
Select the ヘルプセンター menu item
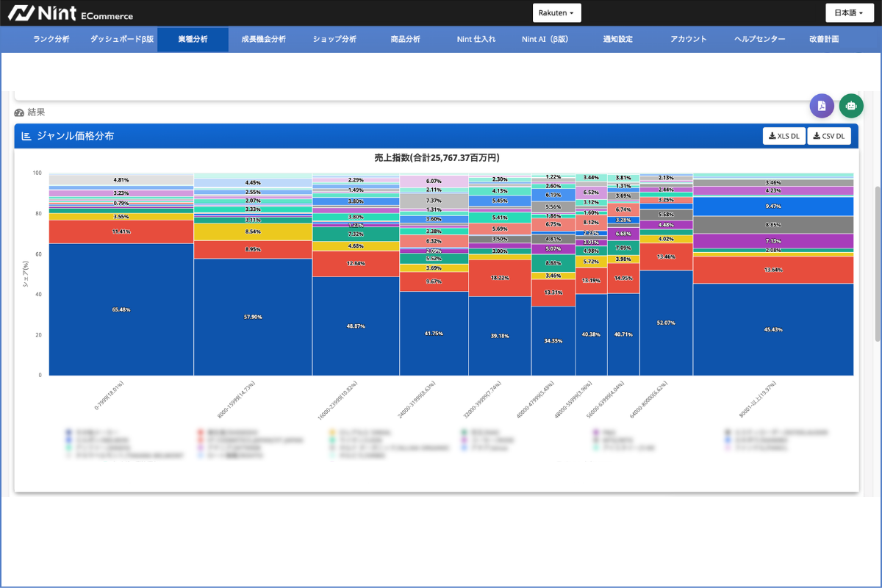760,40
